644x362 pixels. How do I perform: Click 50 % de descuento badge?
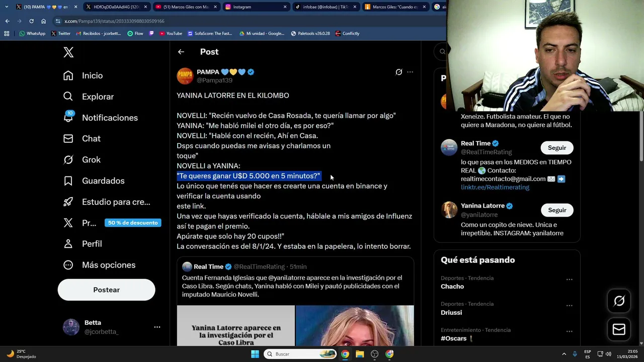tap(133, 223)
